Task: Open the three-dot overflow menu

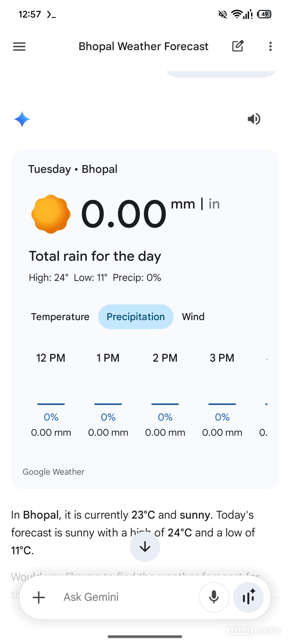Action: [270, 46]
